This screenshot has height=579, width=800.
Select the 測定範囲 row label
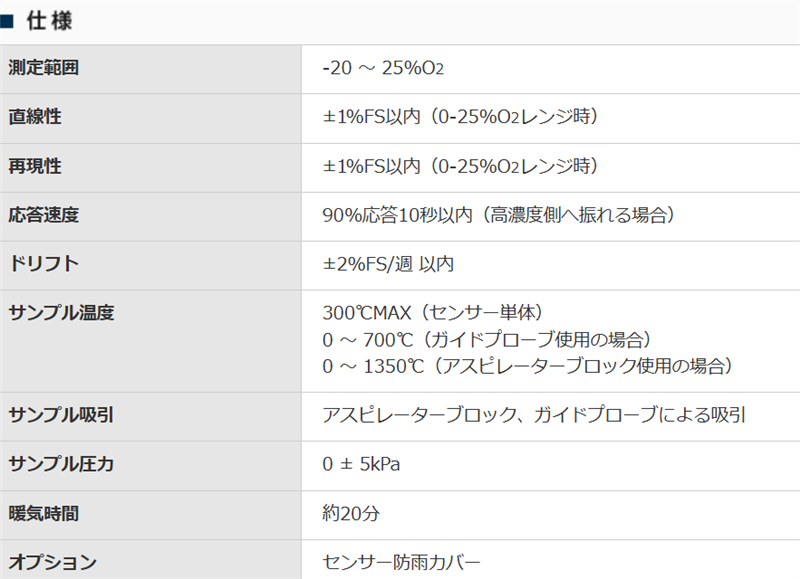[x=43, y=69]
